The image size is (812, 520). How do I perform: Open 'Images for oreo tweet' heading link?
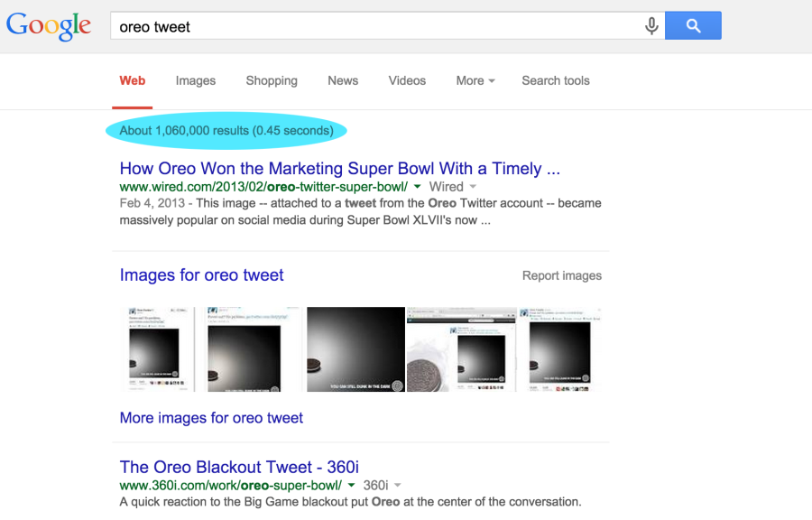202,275
